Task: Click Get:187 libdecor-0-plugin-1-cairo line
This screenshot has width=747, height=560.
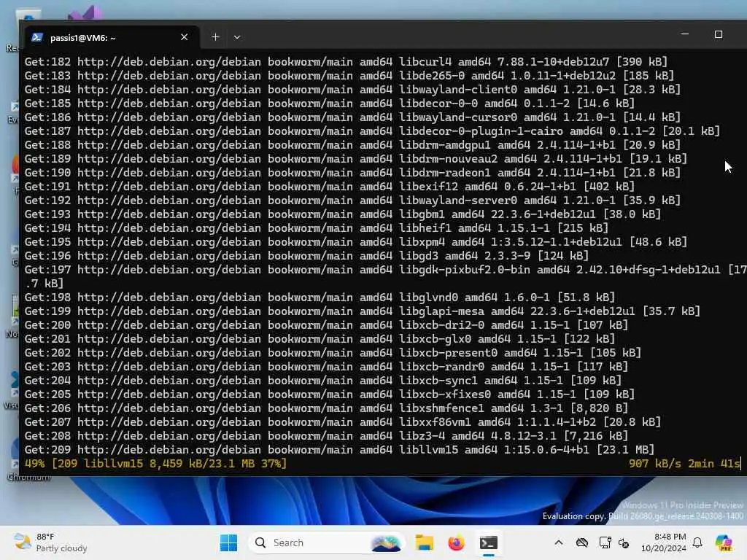Action: [372, 131]
